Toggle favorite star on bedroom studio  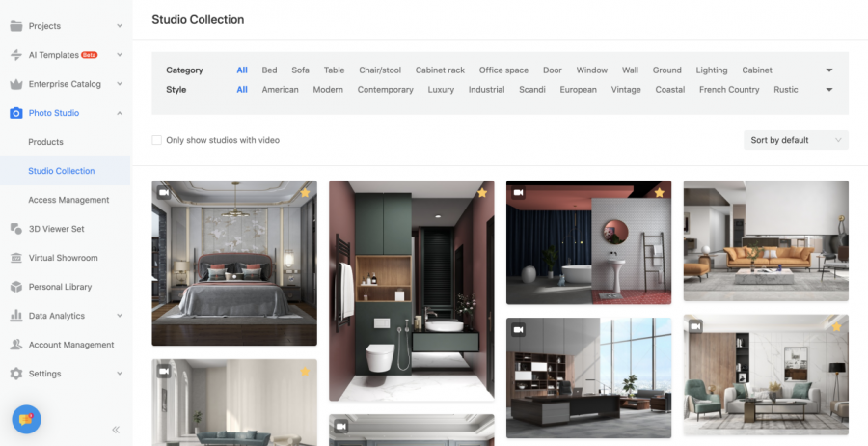305,193
